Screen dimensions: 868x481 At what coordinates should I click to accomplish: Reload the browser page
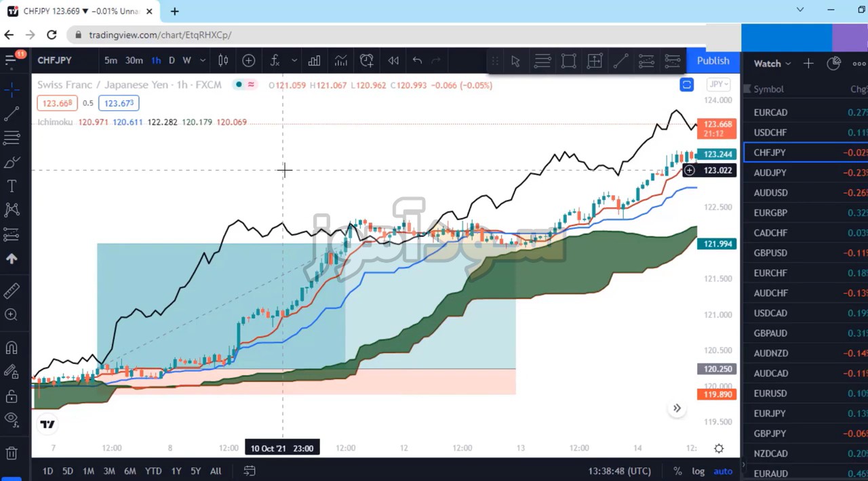[52, 35]
